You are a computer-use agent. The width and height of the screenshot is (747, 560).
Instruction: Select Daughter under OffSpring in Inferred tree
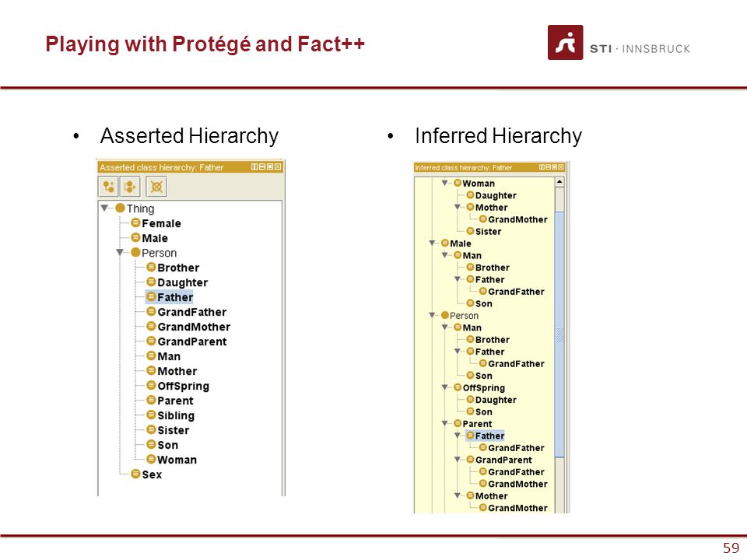point(496,400)
